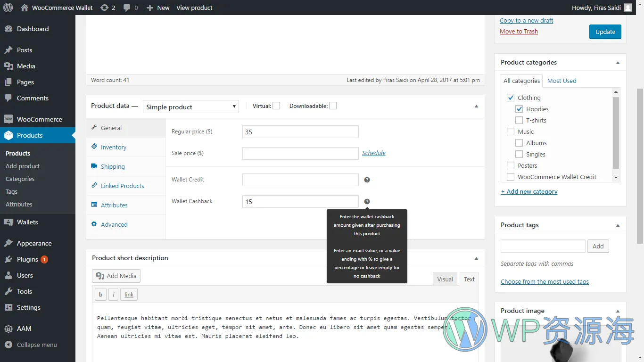Image resolution: width=644 pixels, height=362 pixels.
Task: Click the Media sidebar icon
Action: tap(8, 66)
